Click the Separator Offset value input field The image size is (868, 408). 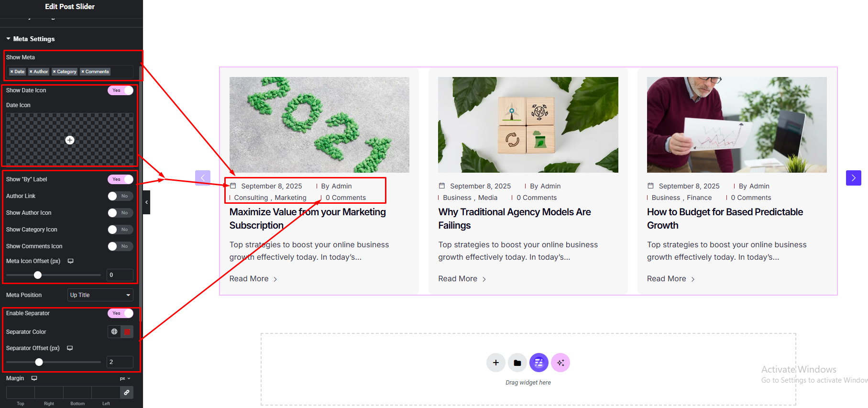point(120,362)
